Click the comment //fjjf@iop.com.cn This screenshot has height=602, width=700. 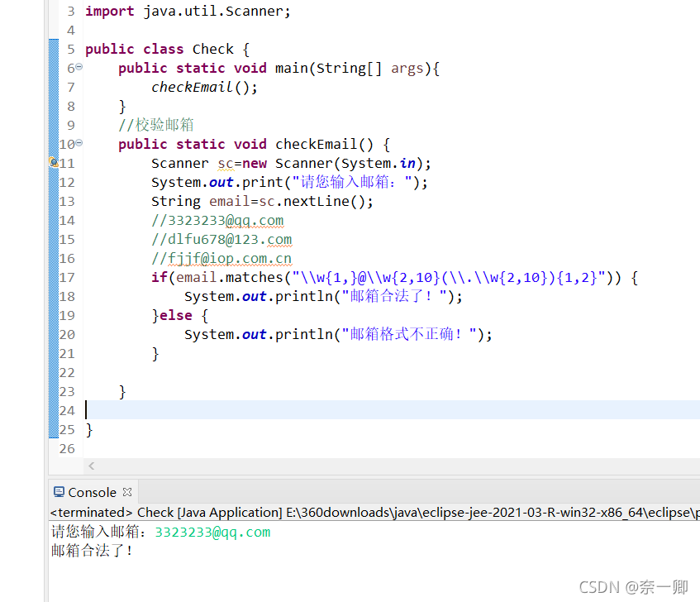click(x=221, y=259)
